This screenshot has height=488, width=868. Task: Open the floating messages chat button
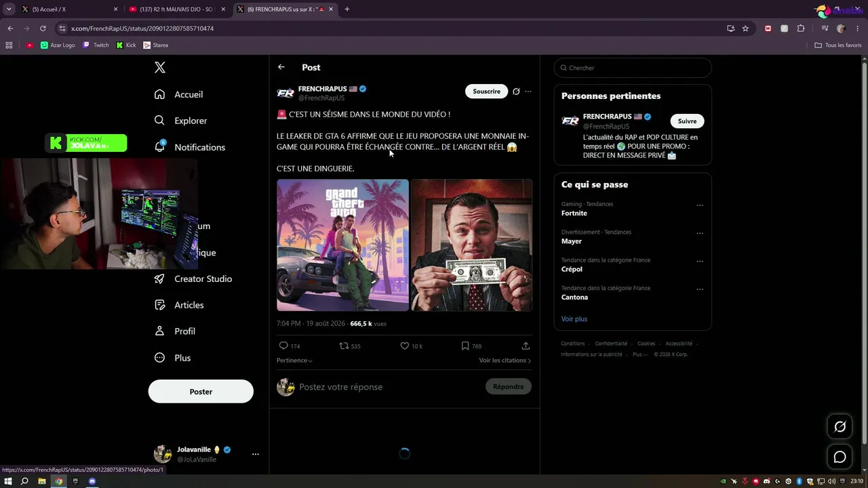[x=840, y=457]
